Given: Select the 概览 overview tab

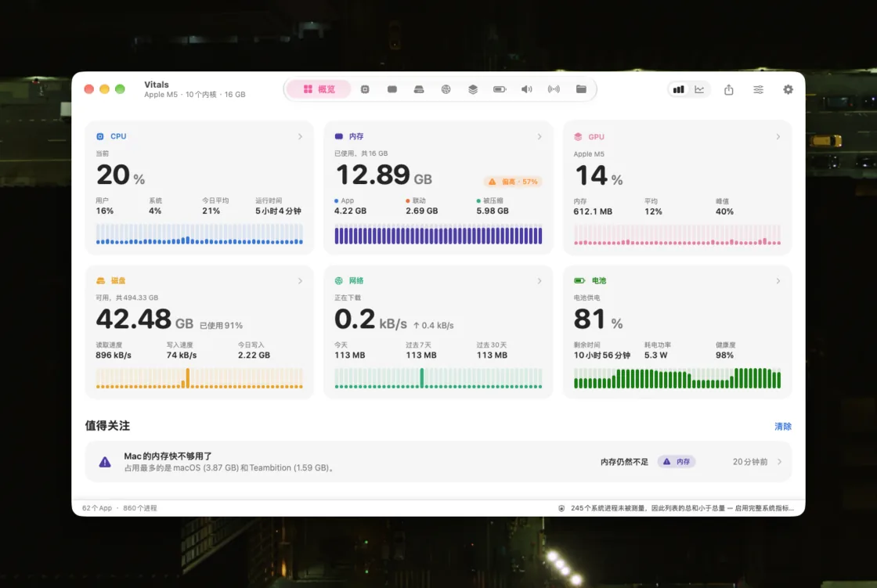Looking at the screenshot, I should 319,89.
